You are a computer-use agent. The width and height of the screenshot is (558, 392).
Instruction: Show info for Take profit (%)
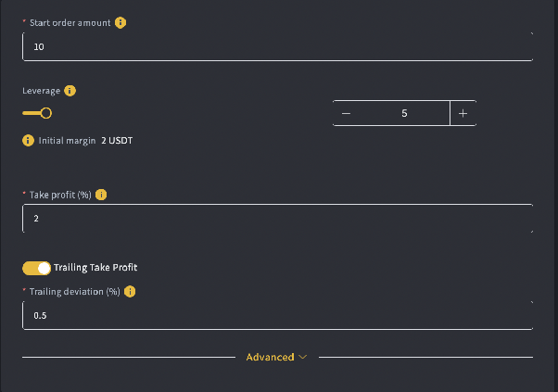(101, 195)
